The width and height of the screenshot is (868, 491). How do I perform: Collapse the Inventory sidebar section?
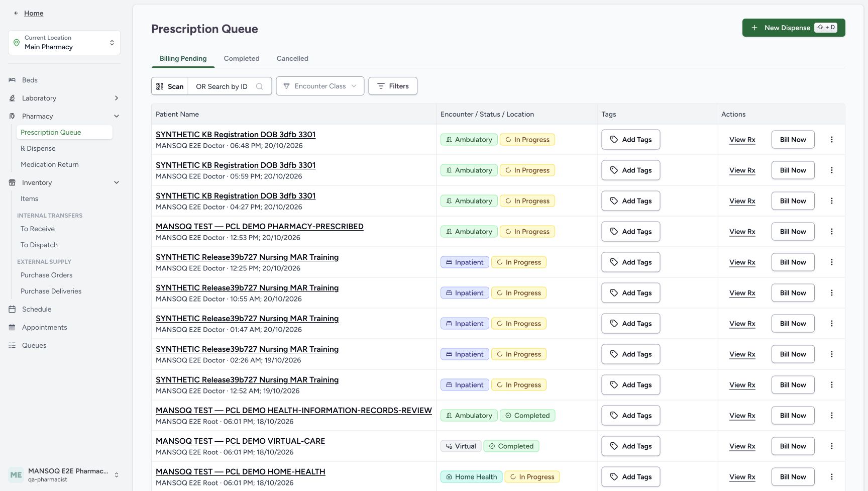(117, 182)
